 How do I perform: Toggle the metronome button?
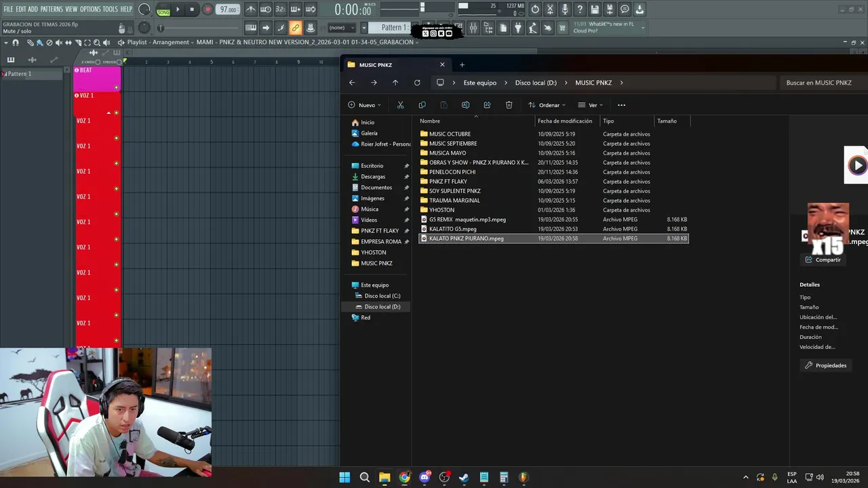tap(251, 9)
